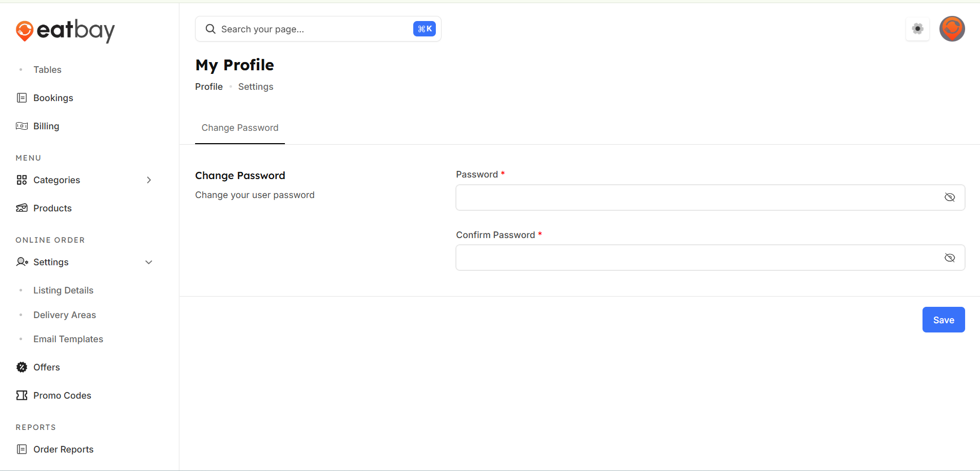Viewport: 980px width, 471px height.
Task: Select the Change Password tab
Action: click(240, 128)
